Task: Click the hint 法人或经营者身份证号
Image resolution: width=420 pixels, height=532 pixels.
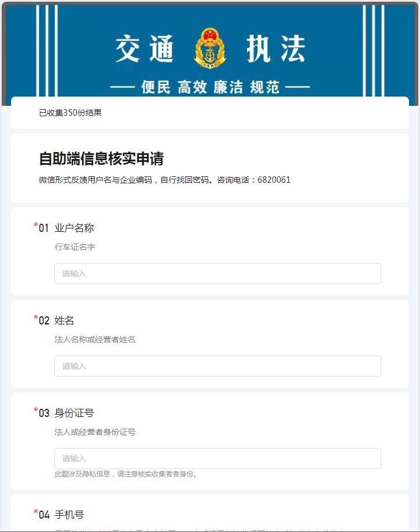Action: (95, 432)
